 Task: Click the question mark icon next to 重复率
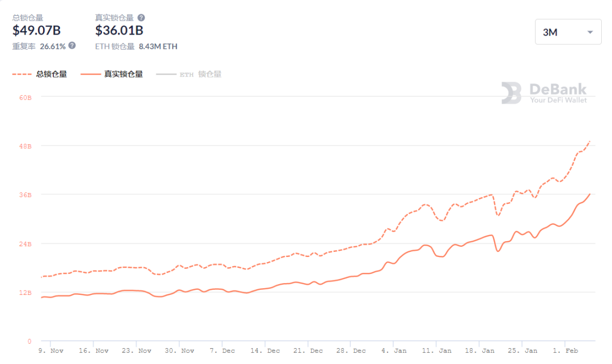72,45
